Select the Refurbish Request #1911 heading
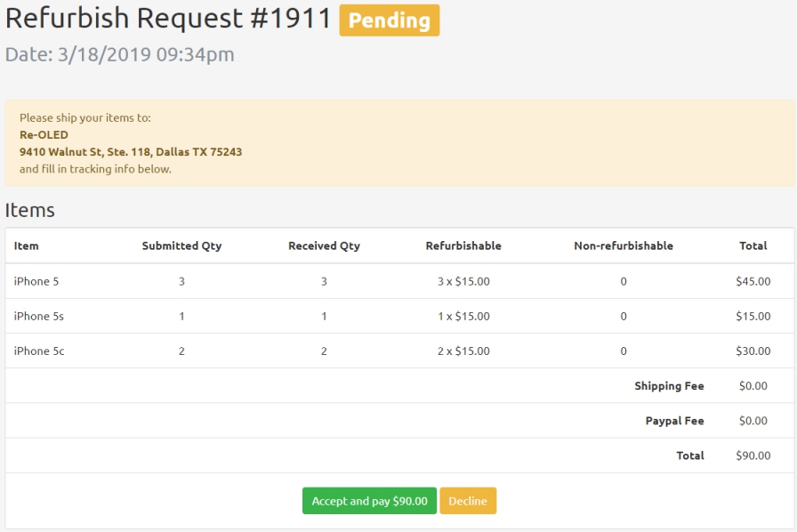This screenshot has width=797, height=532. pos(168,19)
